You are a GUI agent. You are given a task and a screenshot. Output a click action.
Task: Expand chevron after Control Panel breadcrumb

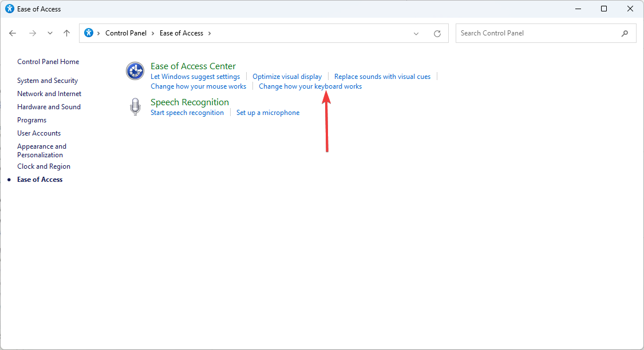(153, 33)
